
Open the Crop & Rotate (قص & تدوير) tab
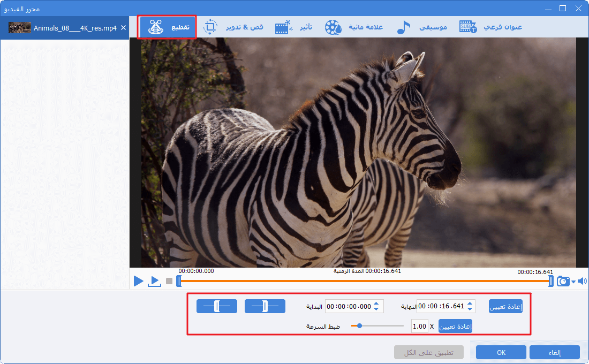233,27
